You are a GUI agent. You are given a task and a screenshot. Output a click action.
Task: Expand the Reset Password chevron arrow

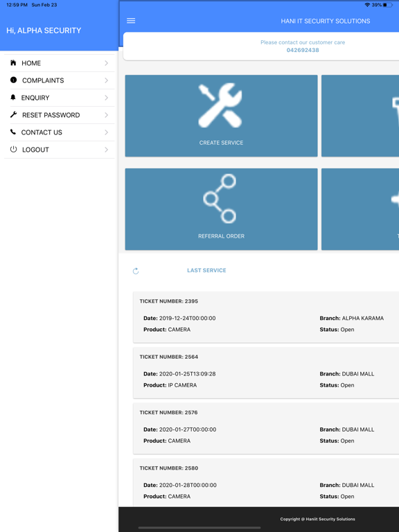pos(106,115)
